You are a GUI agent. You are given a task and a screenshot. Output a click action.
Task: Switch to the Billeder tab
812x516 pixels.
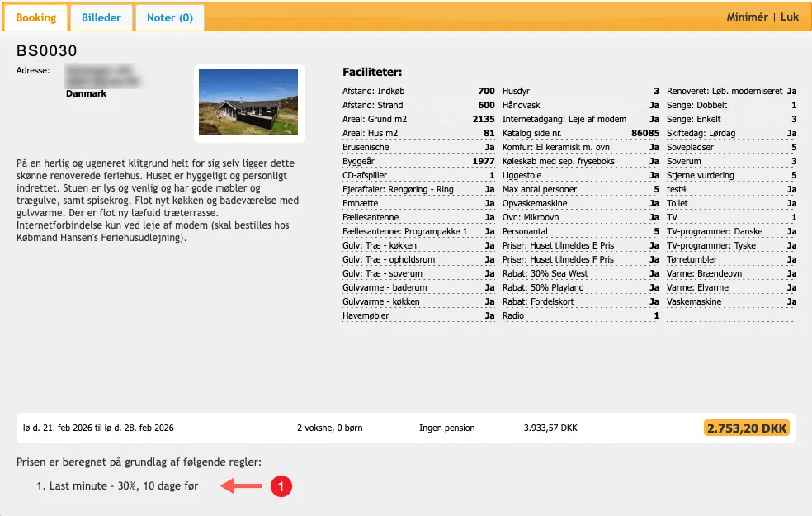pos(101,17)
